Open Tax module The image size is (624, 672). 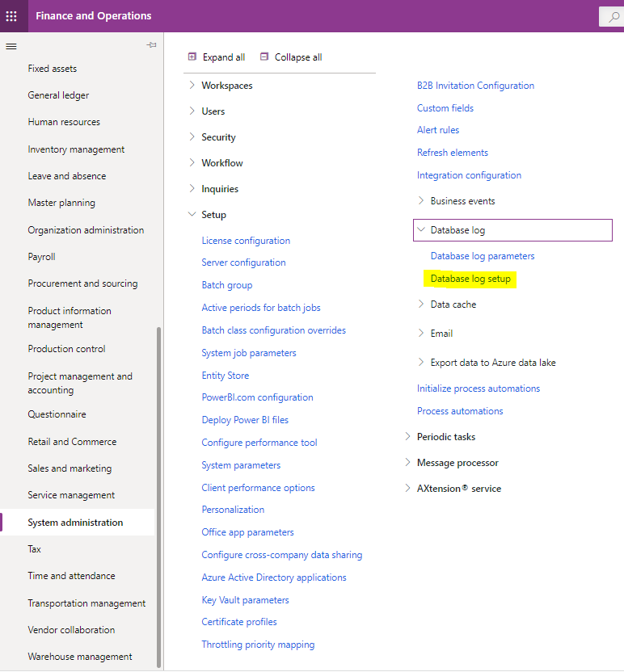click(x=34, y=549)
